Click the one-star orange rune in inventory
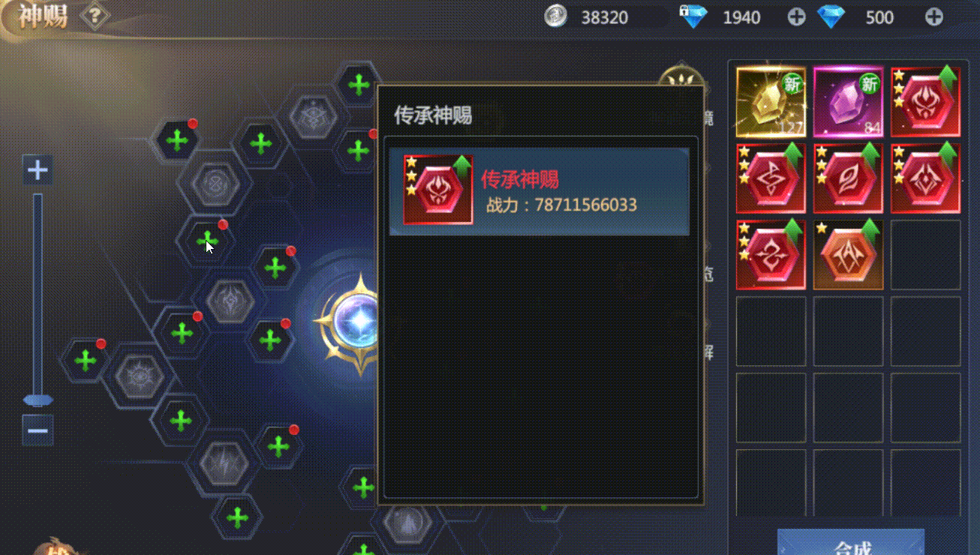The image size is (980, 555). (848, 254)
